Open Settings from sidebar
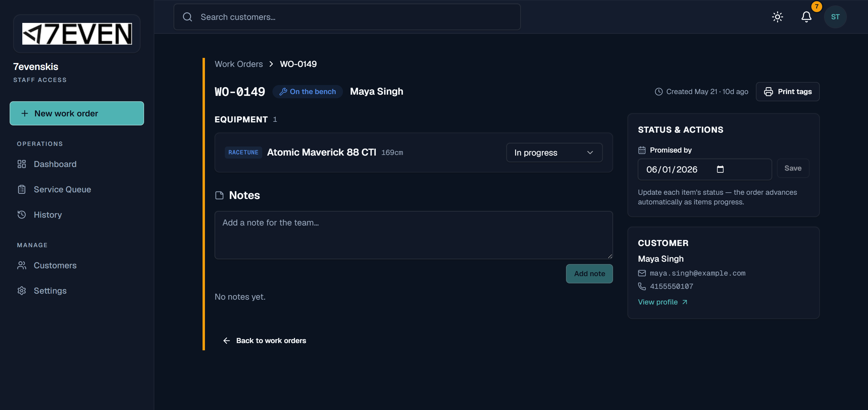 tap(77, 291)
